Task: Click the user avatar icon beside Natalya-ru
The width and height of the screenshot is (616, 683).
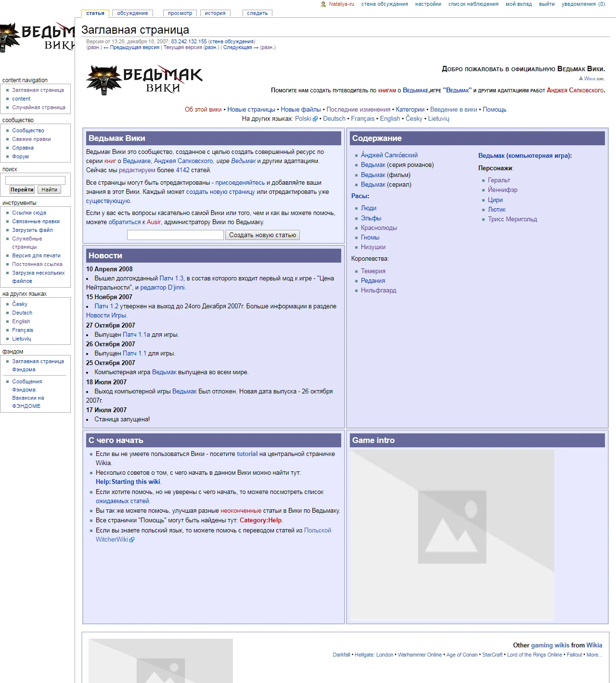Action: tap(323, 4)
